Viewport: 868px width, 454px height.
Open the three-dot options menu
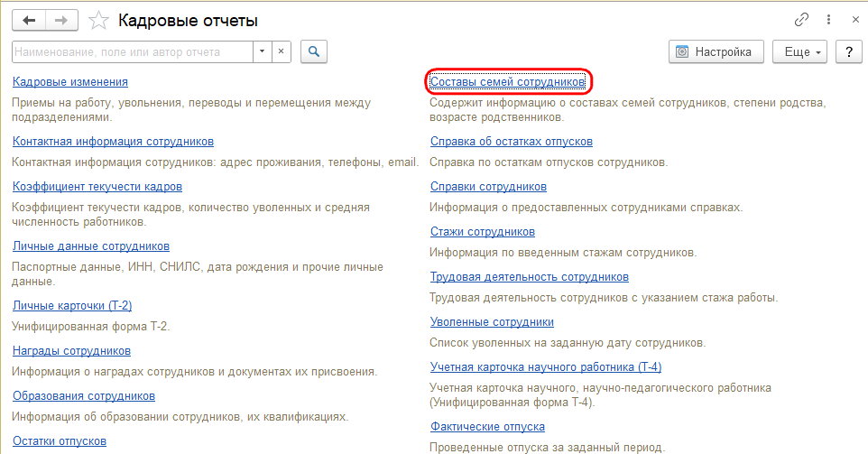point(828,20)
